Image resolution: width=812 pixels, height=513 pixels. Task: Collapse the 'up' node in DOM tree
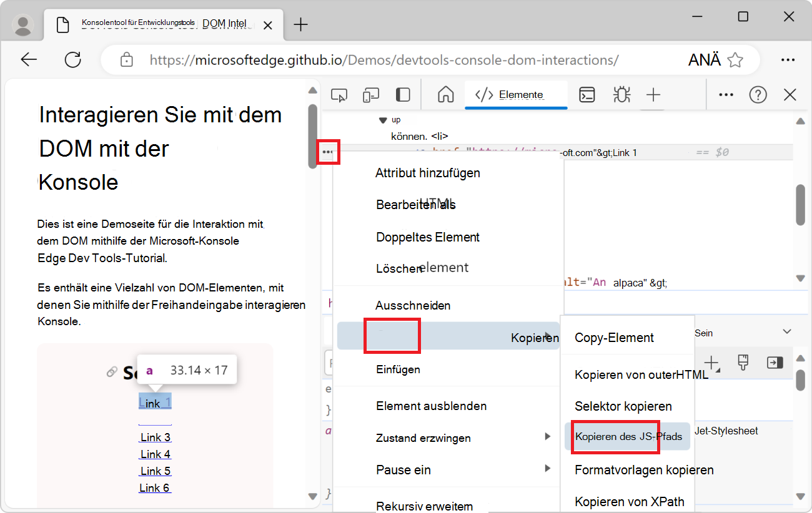[x=382, y=119]
